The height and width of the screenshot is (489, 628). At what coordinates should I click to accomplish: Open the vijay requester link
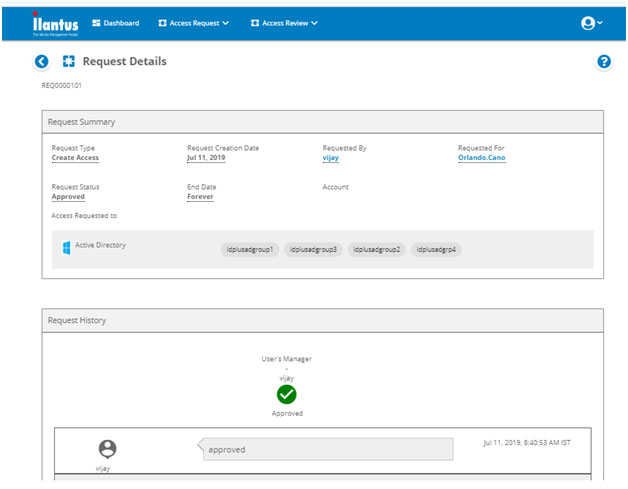[331, 158]
